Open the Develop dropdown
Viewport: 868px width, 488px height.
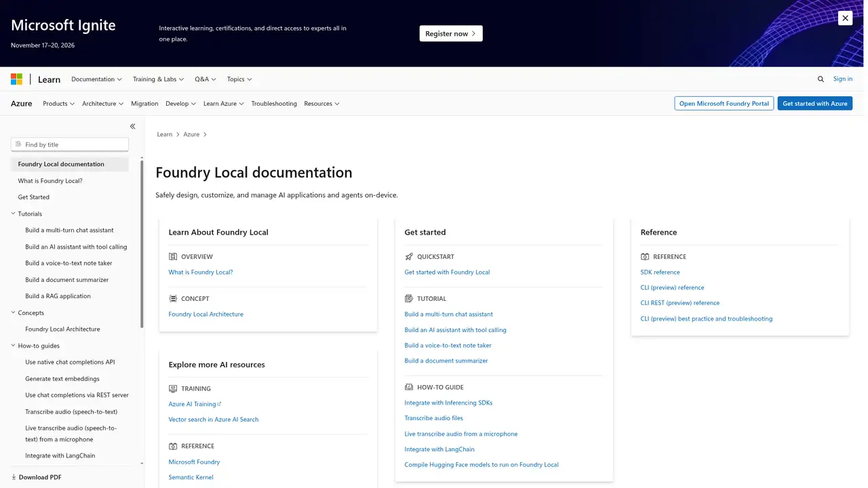click(x=180, y=104)
